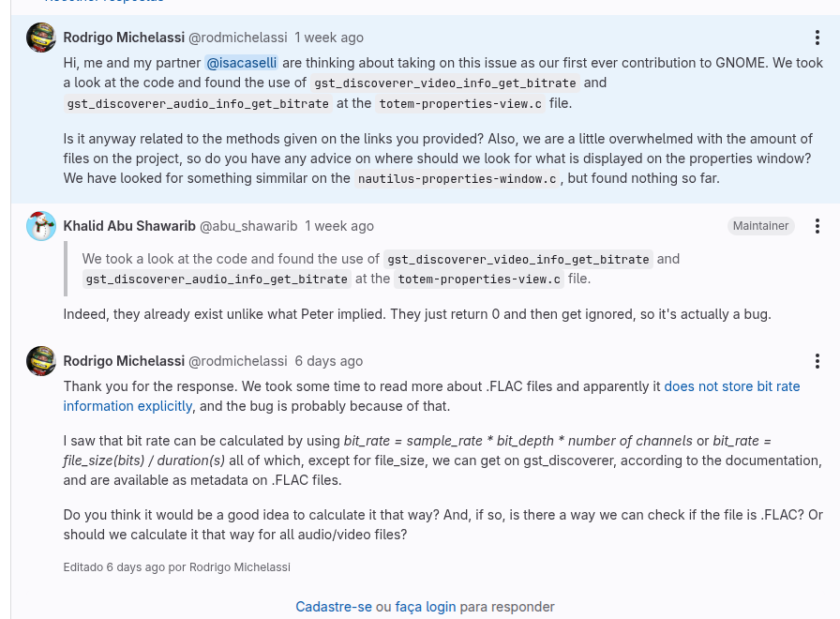Open more actions on Rodrigo's 6 days ago comment
840x619 pixels.
(817, 361)
